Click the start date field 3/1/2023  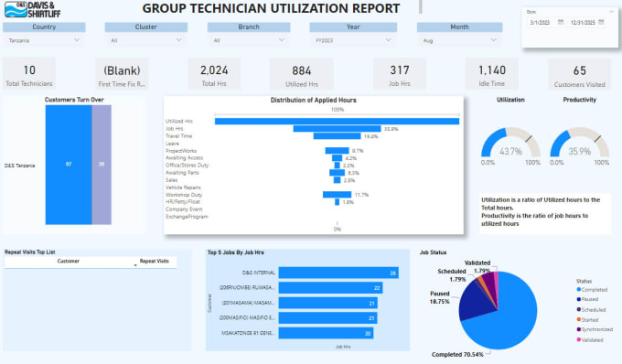point(540,23)
